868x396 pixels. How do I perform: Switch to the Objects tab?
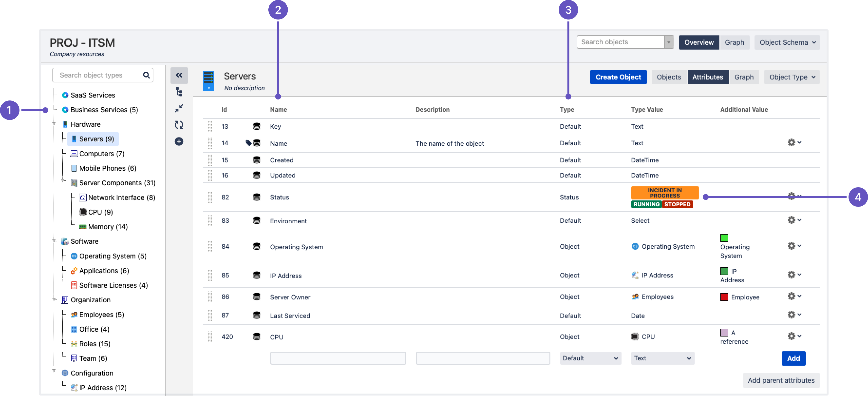pos(669,77)
